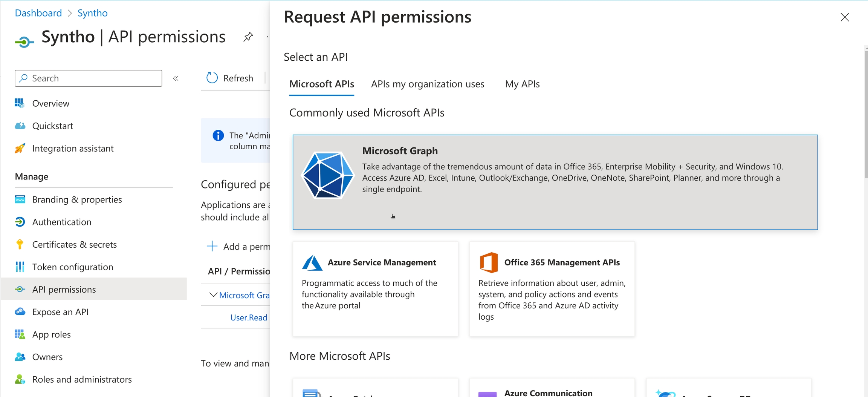
Task: Navigate to Dashboard breadcrumb link
Action: click(x=38, y=13)
